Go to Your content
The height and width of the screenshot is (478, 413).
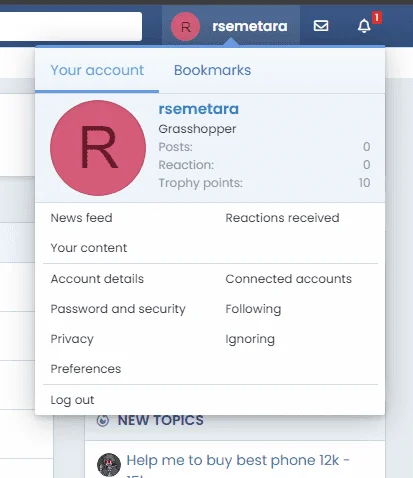pos(89,248)
